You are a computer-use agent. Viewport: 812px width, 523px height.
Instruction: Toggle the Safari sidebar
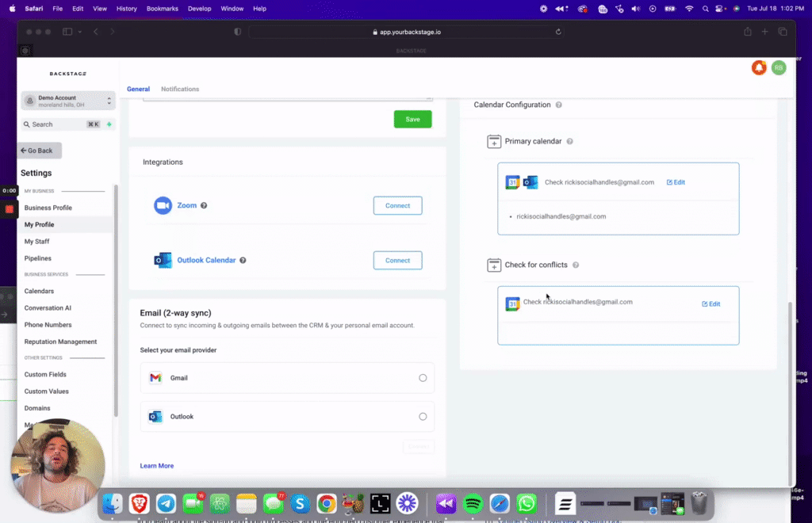click(67, 32)
